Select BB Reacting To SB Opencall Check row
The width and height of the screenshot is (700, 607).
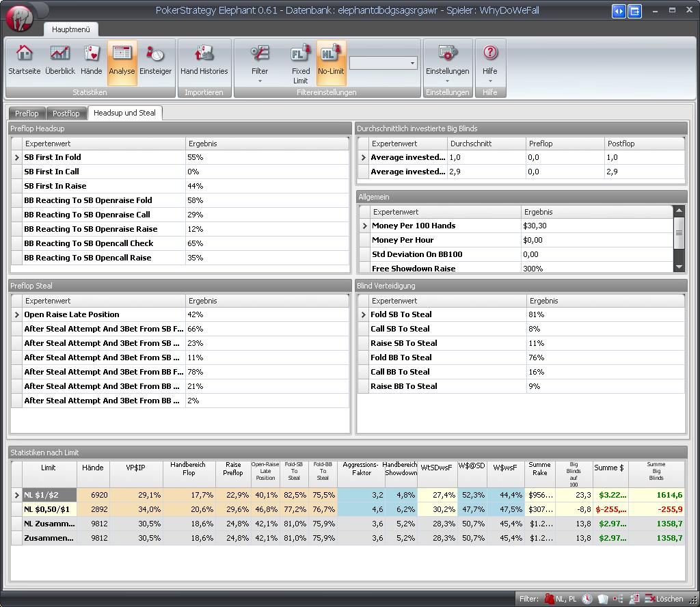pyautogui.click(x=180, y=243)
